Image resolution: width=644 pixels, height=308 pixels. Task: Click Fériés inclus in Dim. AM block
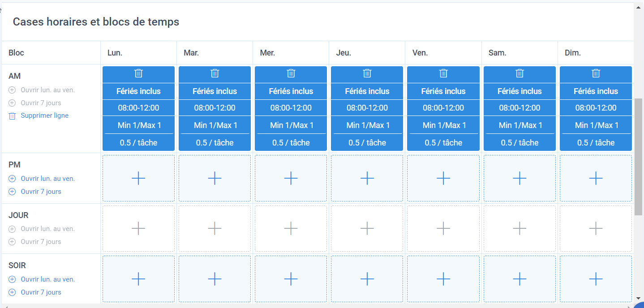(596, 91)
